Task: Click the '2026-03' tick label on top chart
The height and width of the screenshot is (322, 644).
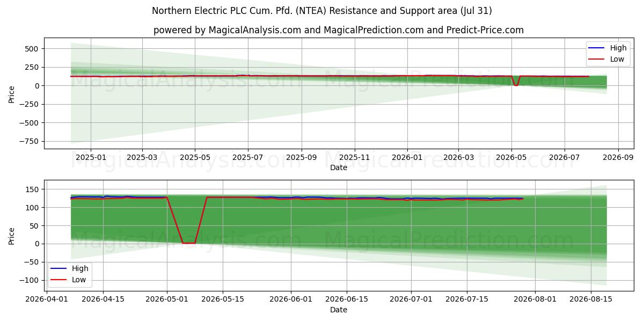Action: [x=458, y=157]
